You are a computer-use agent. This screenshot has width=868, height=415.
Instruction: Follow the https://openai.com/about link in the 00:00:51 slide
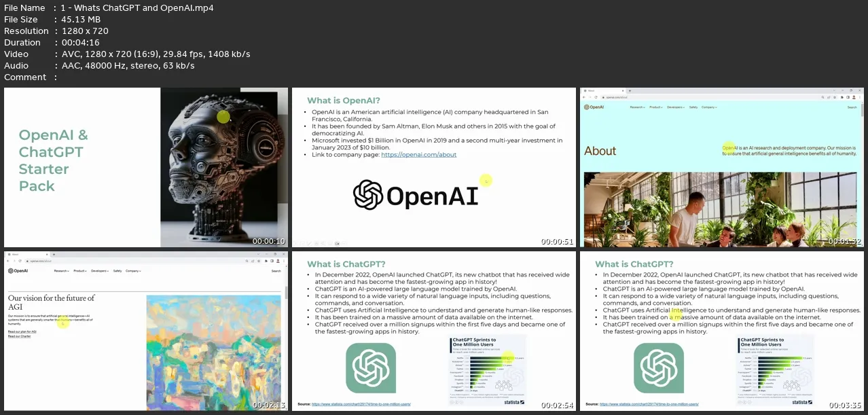coord(419,154)
